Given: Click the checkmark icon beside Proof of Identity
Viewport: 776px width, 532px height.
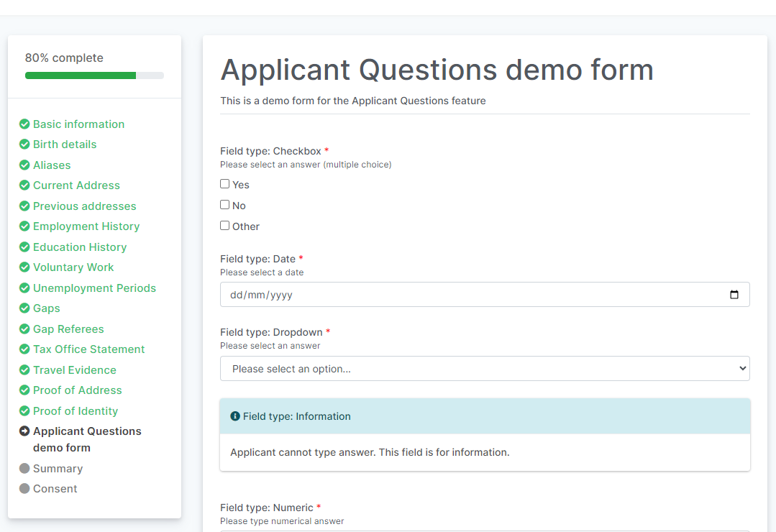Looking at the screenshot, I should click(24, 411).
